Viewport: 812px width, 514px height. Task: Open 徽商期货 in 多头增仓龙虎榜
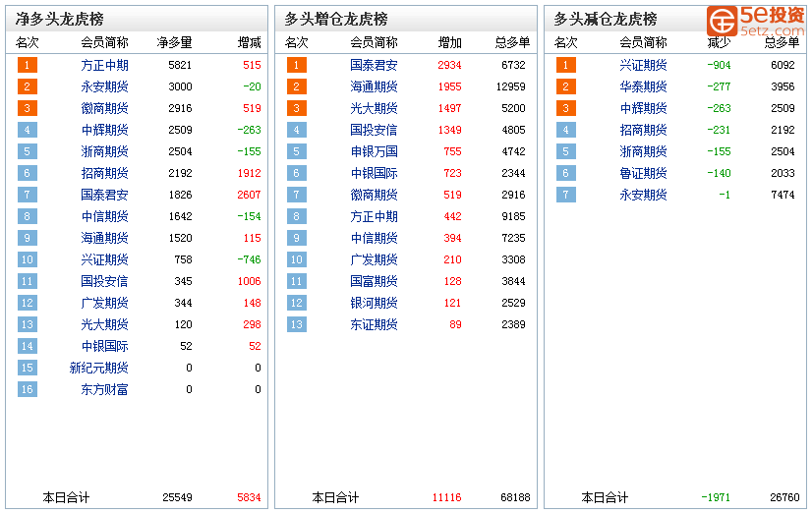pos(374,196)
